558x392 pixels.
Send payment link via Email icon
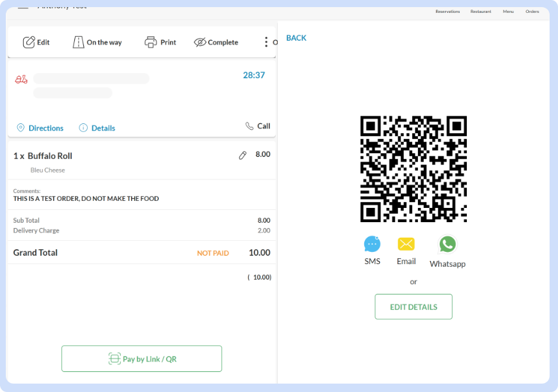point(406,244)
